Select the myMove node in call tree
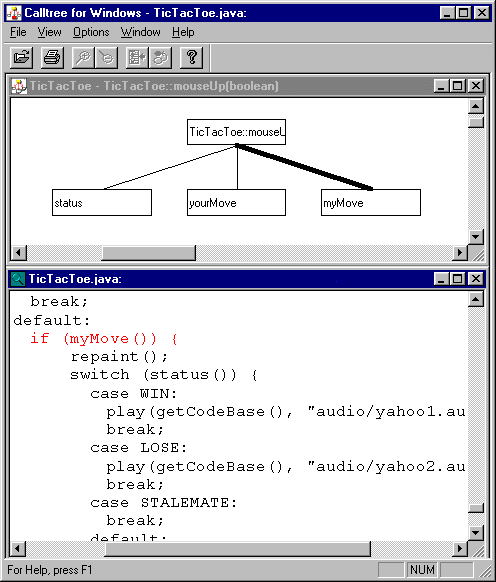 (x=371, y=203)
